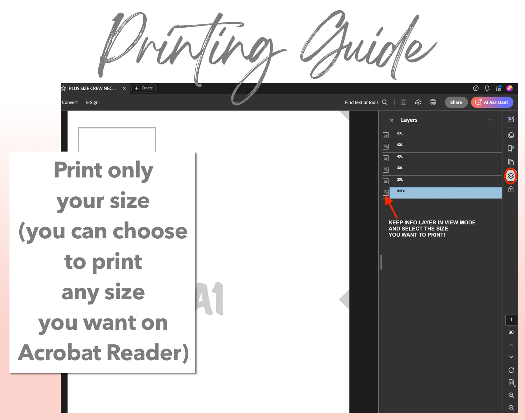The height and width of the screenshot is (420, 525).
Task: Toggle the INFO layer eye icon
Action: 386,193
